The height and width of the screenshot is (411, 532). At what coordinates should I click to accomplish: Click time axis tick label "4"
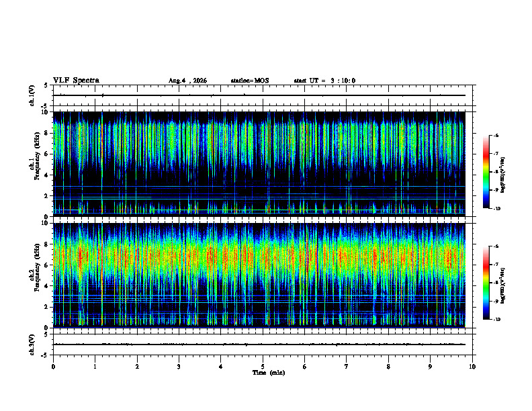220,367
